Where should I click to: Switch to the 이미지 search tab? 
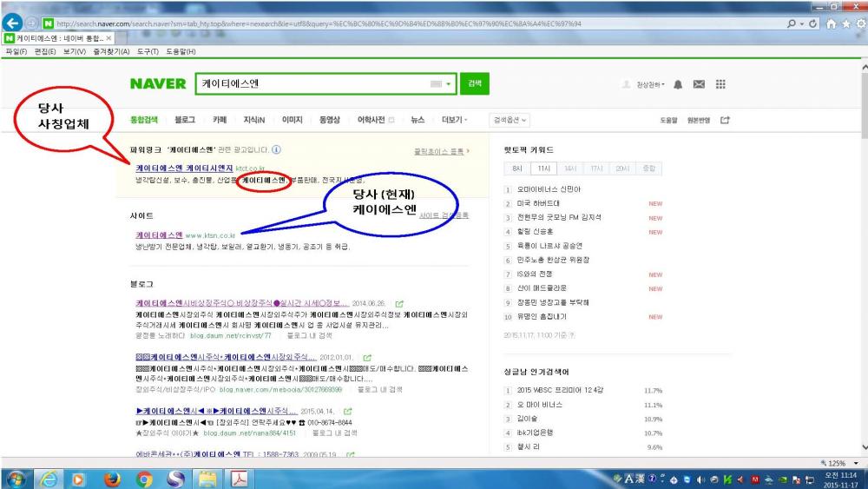pyautogui.click(x=293, y=120)
